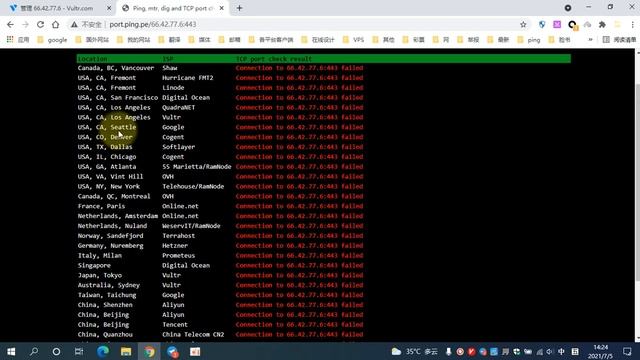
Task: Click the Hetzner ISP entry
Action: 175,246
